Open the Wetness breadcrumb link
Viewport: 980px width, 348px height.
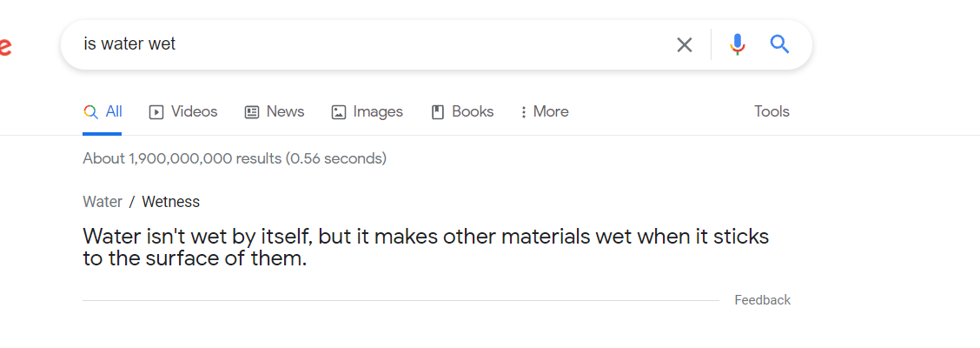(170, 202)
